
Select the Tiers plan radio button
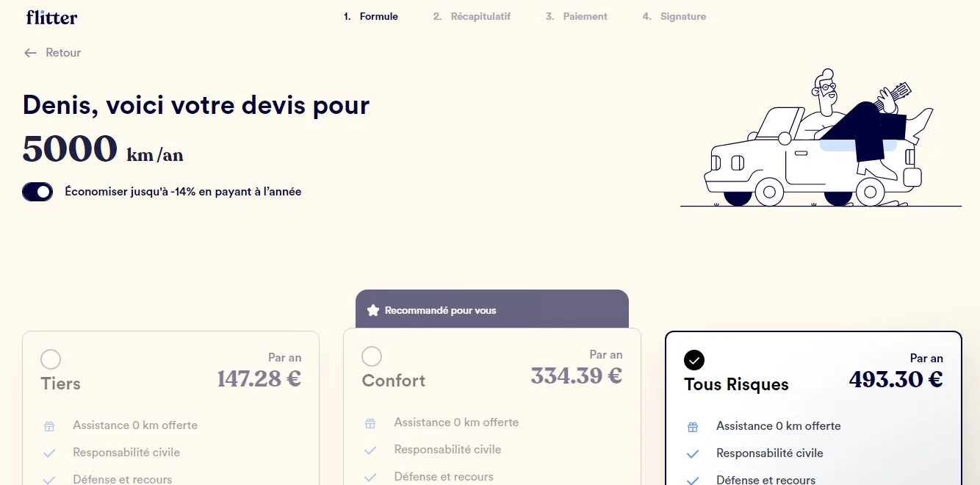(x=51, y=359)
